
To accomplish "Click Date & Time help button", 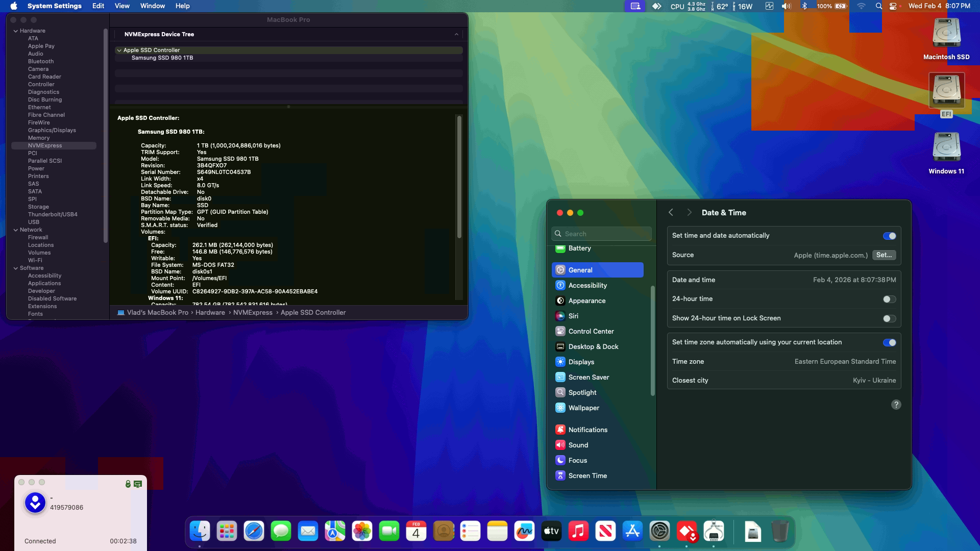I will coord(896,405).
